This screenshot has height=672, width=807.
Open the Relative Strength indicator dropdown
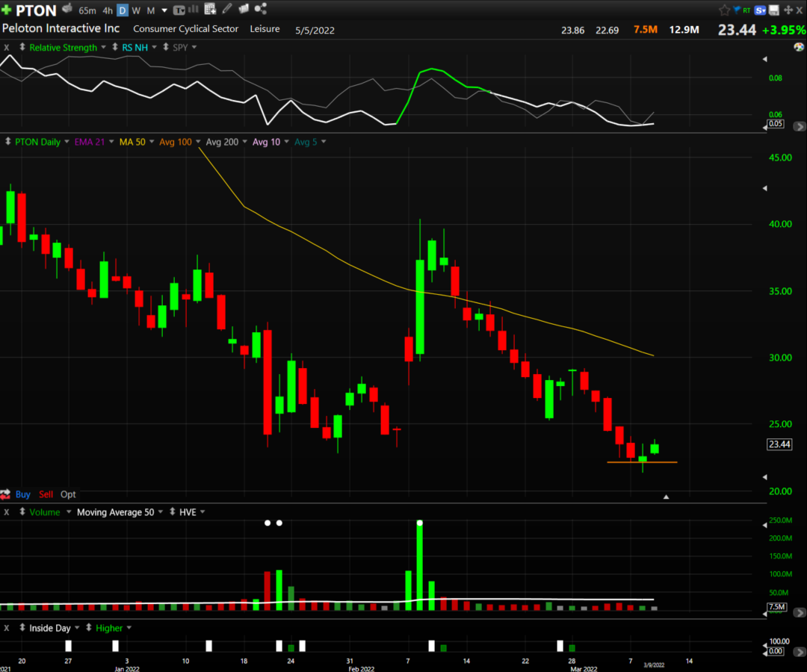[x=103, y=47]
